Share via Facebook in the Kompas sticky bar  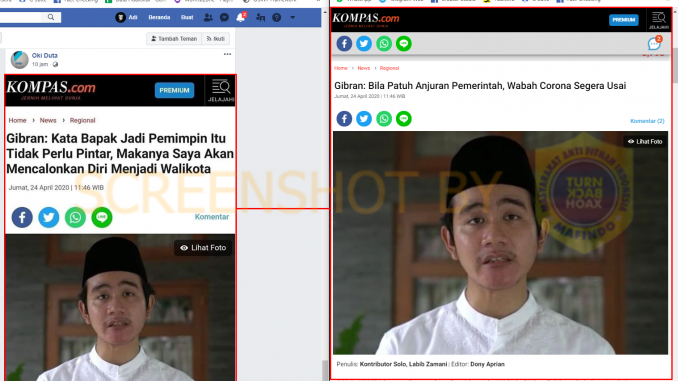coord(344,44)
